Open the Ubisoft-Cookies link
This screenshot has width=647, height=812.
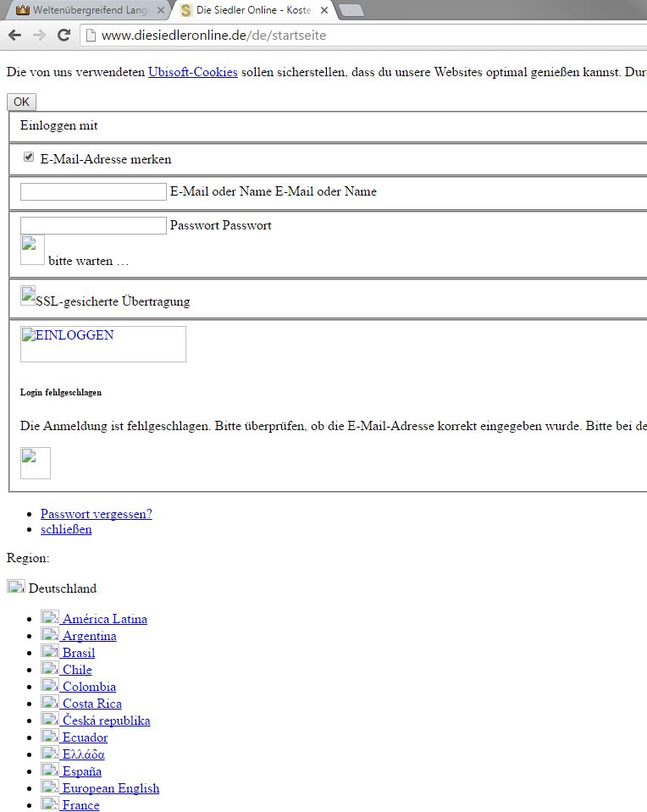pos(192,72)
